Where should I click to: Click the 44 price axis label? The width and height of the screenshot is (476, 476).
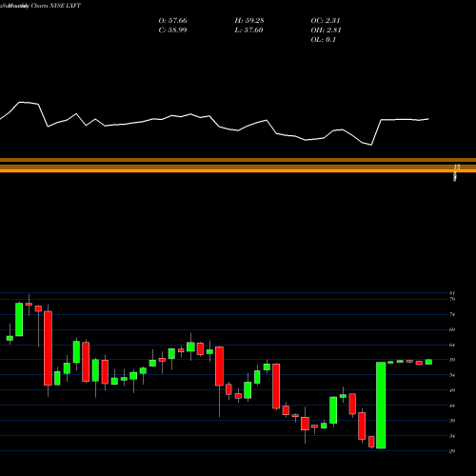[x=452, y=406]
